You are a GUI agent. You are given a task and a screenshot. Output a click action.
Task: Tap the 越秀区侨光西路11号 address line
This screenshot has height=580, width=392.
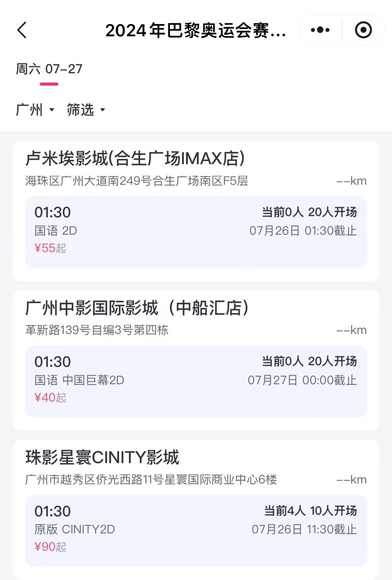coord(151,480)
